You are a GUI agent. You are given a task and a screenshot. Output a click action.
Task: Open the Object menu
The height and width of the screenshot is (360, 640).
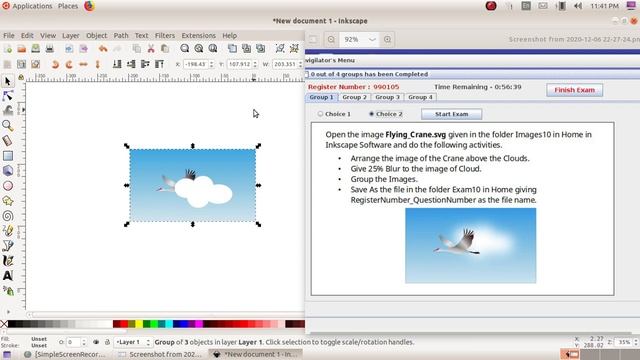pyautogui.click(x=96, y=36)
